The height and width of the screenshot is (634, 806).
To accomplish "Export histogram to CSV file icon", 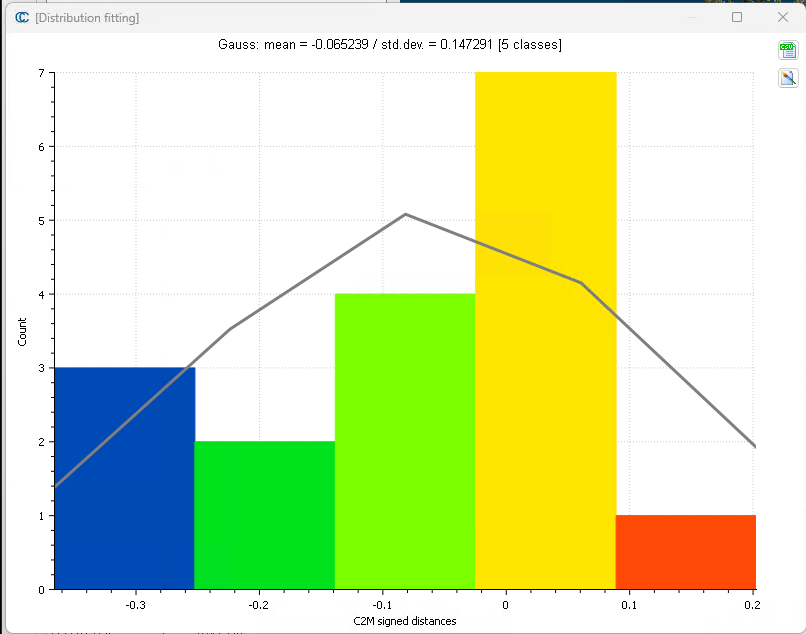I will click(788, 50).
